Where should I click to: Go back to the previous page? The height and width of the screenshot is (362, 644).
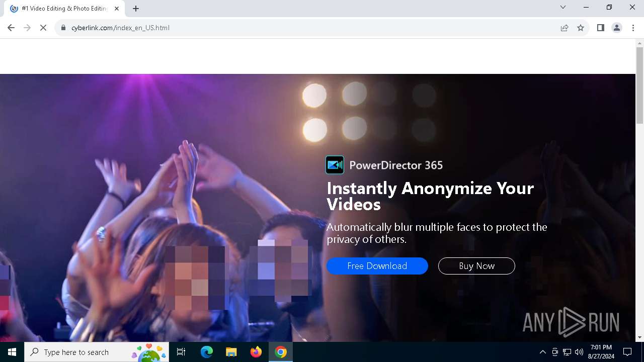pyautogui.click(x=11, y=28)
